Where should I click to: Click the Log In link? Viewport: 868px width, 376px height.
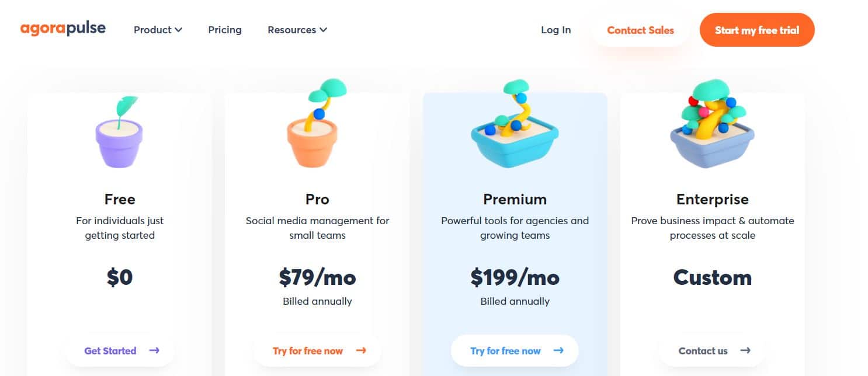555,30
